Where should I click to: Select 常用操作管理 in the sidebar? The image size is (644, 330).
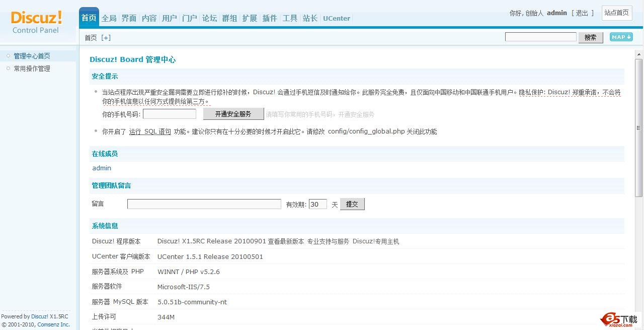point(32,69)
